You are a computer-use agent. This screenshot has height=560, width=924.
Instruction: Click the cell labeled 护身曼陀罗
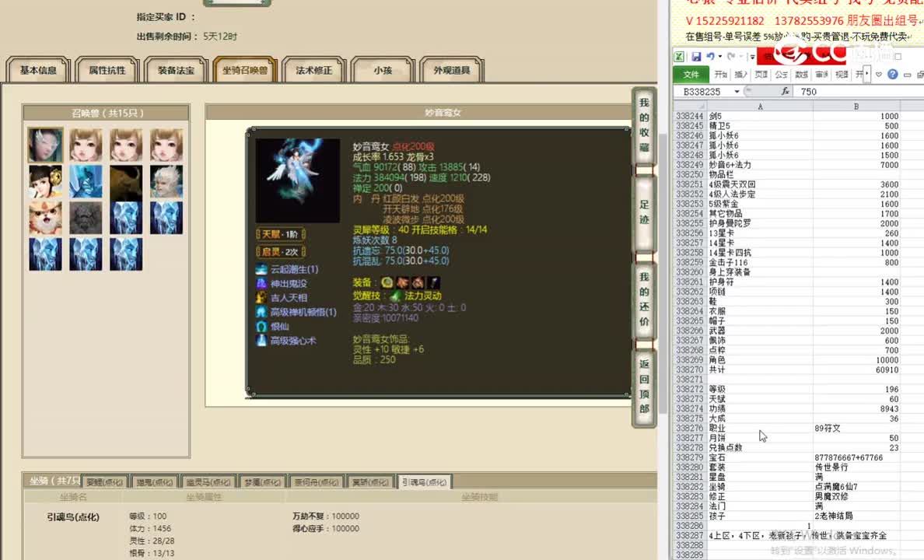760,223
